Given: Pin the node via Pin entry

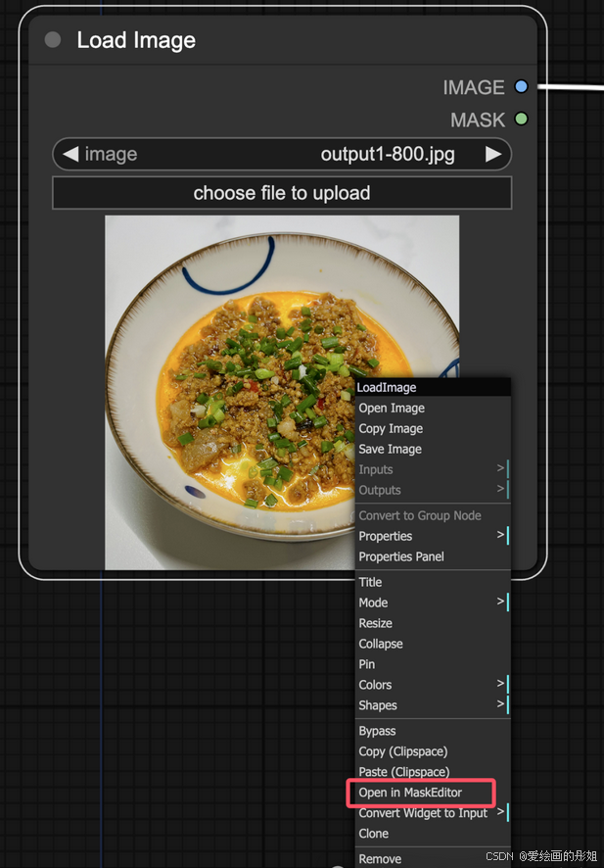Looking at the screenshot, I should (x=432, y=663).
